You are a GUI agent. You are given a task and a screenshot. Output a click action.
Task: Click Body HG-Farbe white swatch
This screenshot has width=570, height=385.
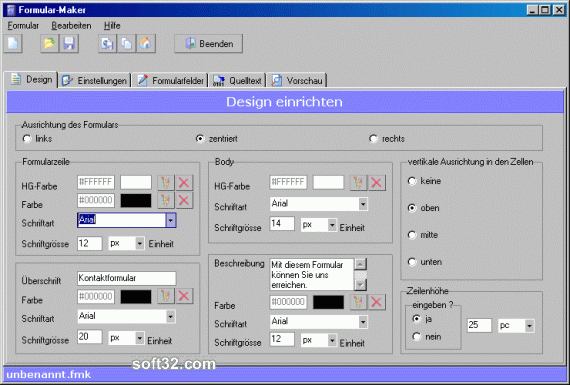[x=329, y=183]
